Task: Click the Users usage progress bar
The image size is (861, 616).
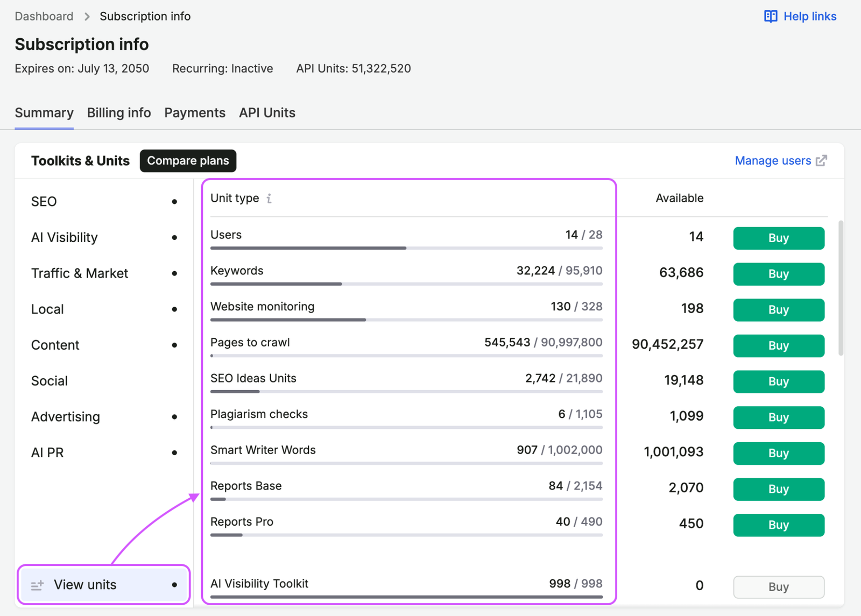Action: [x=406, y=248]
